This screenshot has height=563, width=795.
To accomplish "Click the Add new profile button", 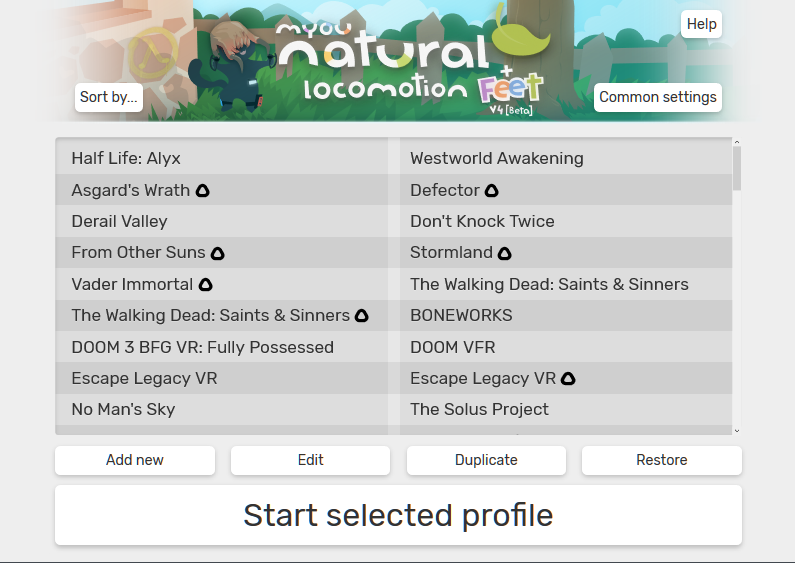I will point(135,460).
